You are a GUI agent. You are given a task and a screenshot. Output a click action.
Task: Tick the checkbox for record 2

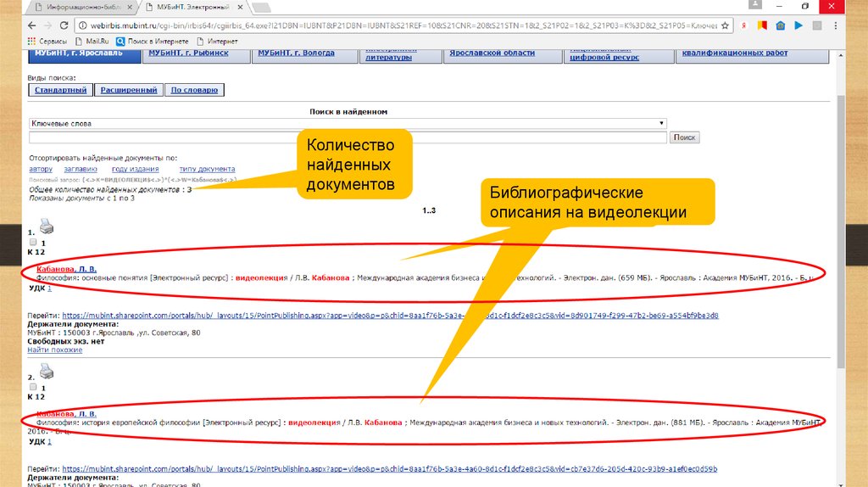33,386
